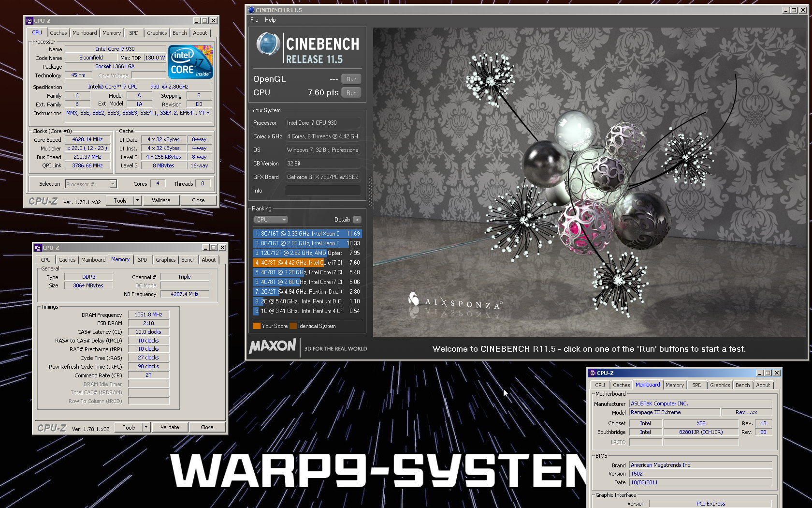Open SPD tab in top-left CPU-Z window

pos(134,33)
